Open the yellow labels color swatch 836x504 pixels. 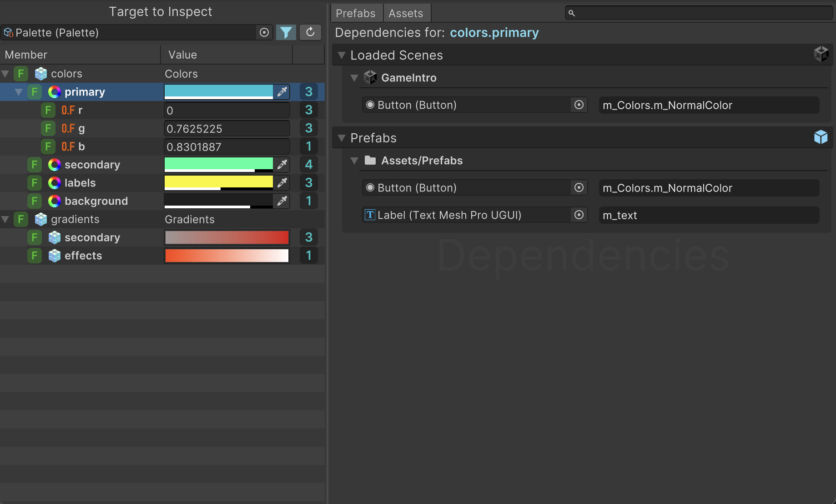point(218,182)
